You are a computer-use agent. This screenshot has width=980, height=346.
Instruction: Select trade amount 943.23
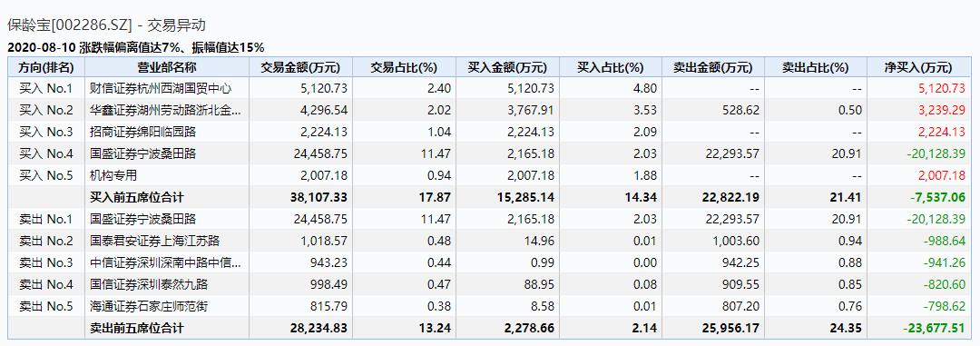pos(328,262)
